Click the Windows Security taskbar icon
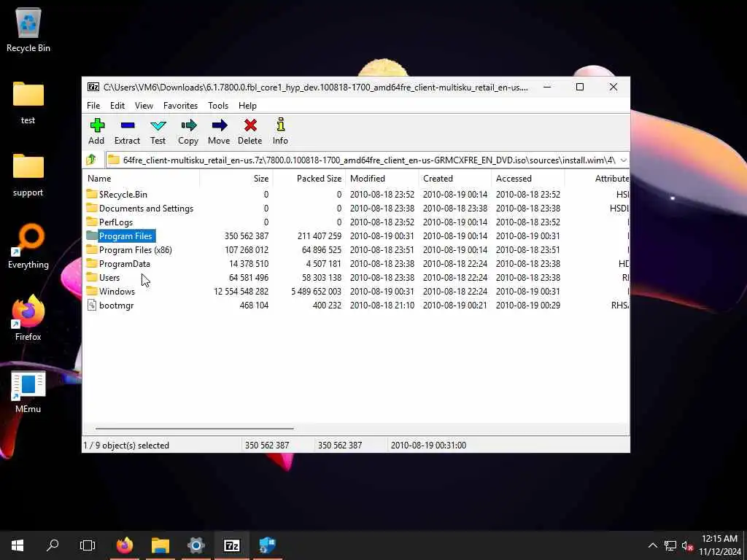 pos(267,545)
